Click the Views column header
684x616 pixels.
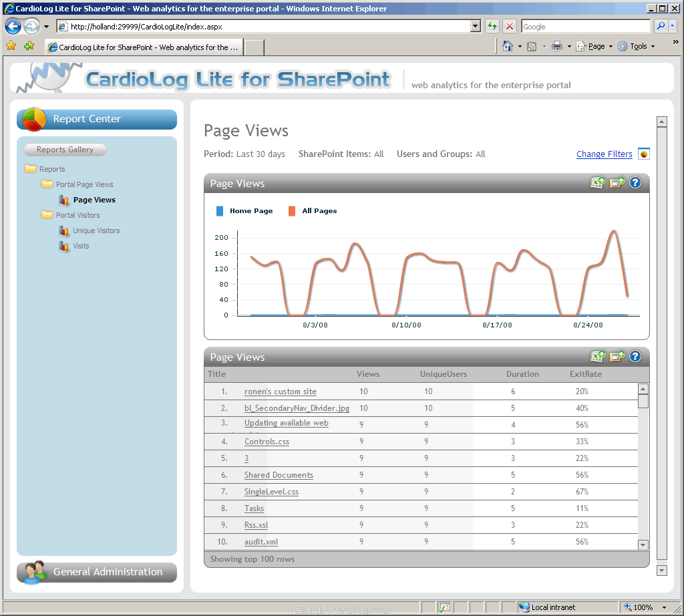[368, 374]
